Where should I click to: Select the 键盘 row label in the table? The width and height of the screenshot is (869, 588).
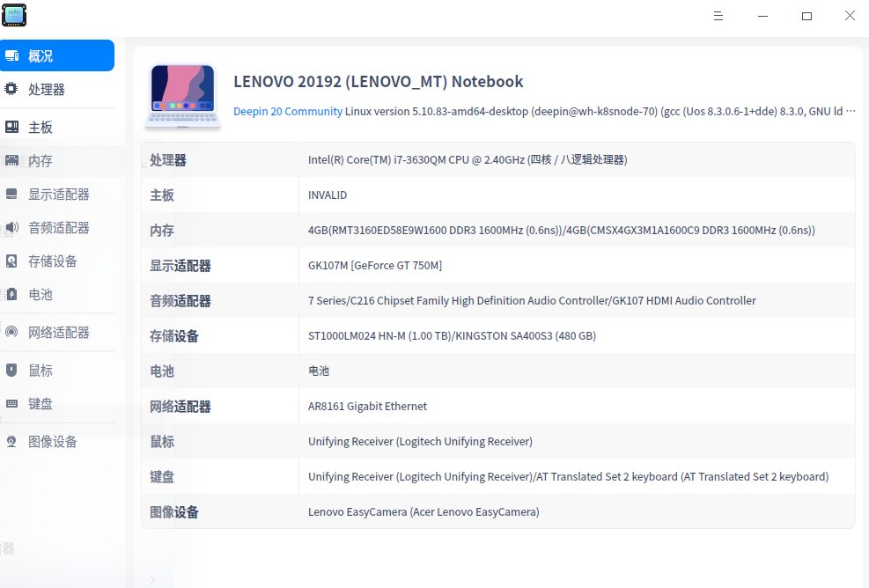tap(162, 476)
